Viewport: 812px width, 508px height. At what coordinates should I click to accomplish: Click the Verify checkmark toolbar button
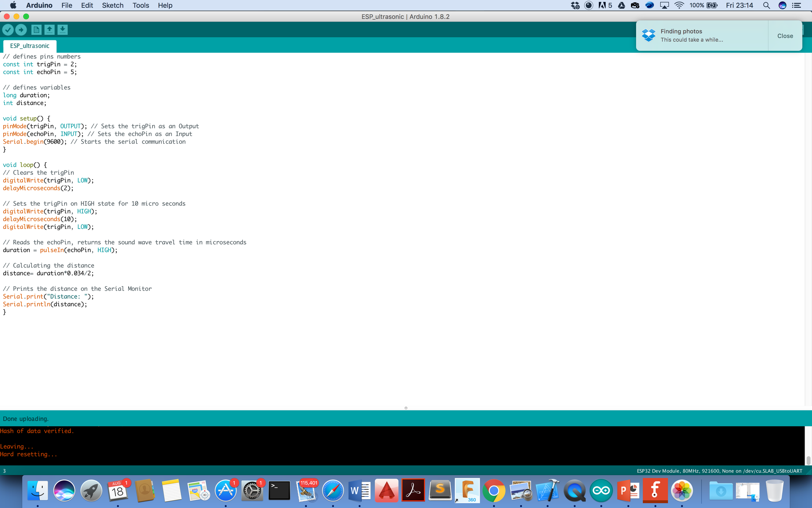8,30
